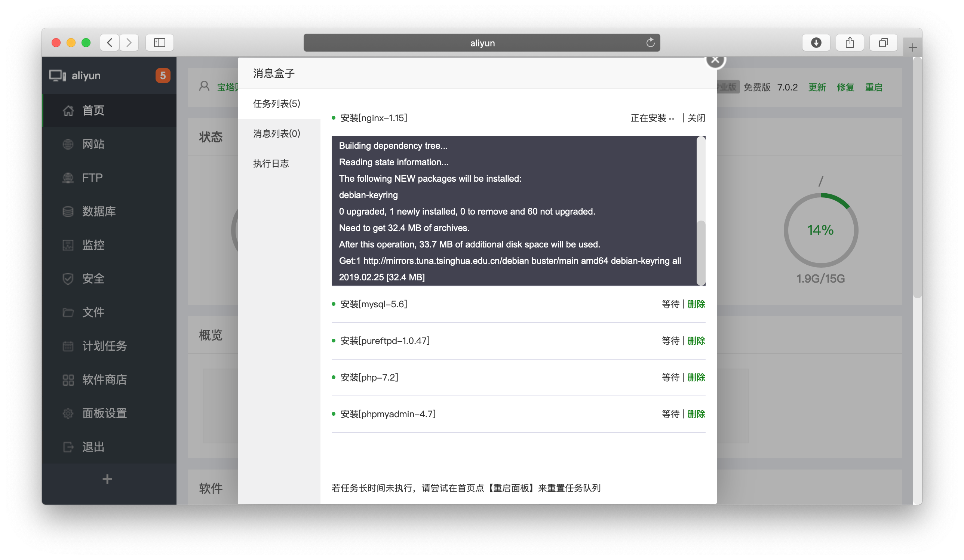Viewport: 964px width, 560px height.
Task: Click 关闭 next to nginx install
Action: click(696, 118)
